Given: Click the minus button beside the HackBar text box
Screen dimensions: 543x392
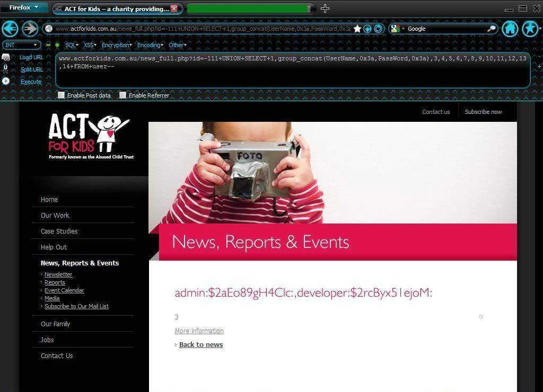Looking at the screenshot, I should [x=539, y=56].
